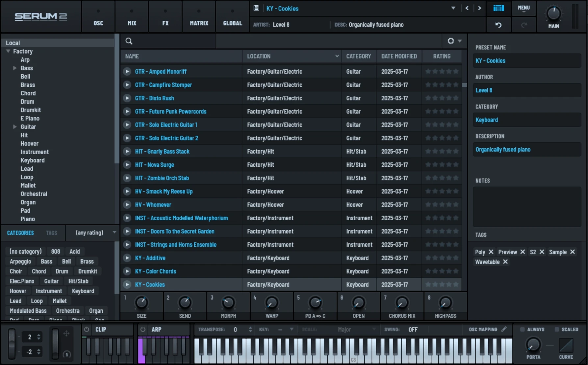The height and width of the screenshot is (365, 588).
Task: Toggle the CLIP power switch
Action: [87, 329]
